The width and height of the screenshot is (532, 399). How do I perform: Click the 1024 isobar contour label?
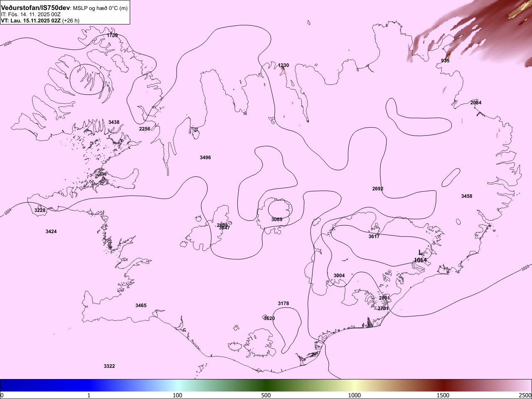(7, 212)
